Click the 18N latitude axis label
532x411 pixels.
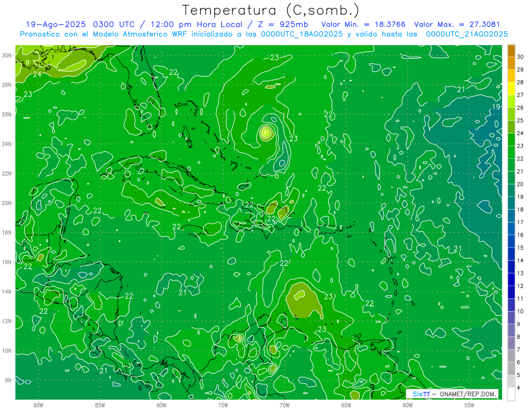(7, 232)
